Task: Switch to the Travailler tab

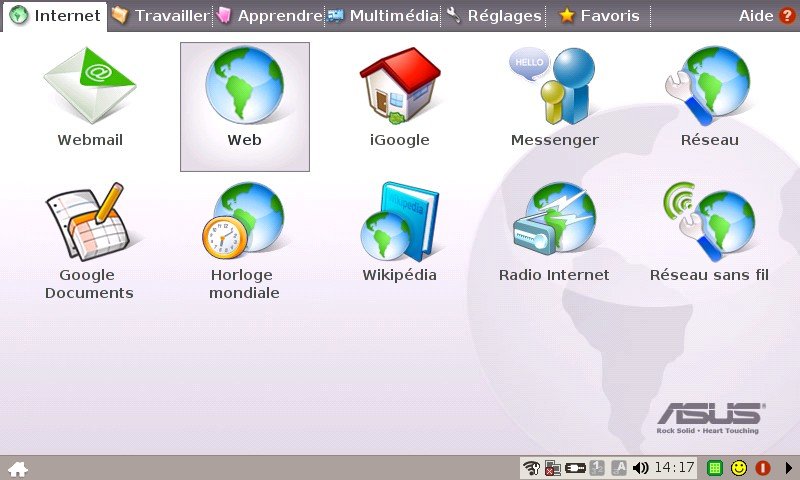Action: click(x=160, y=16)
